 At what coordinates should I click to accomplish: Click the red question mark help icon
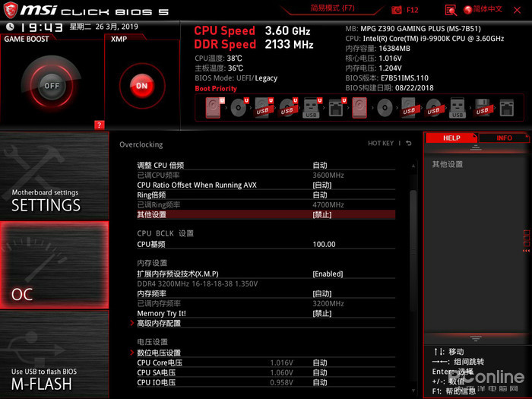99,125
